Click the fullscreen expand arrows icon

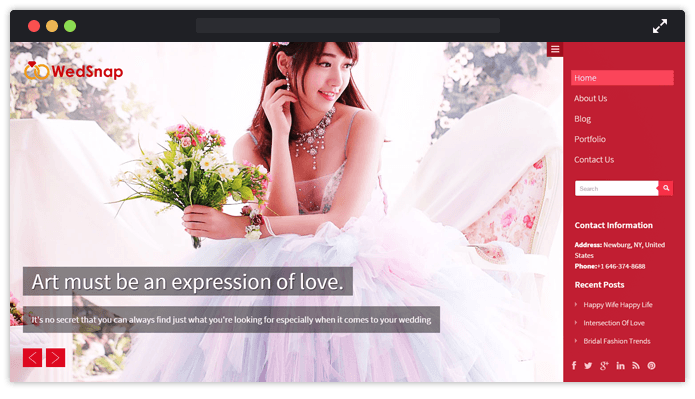[660, 26]
